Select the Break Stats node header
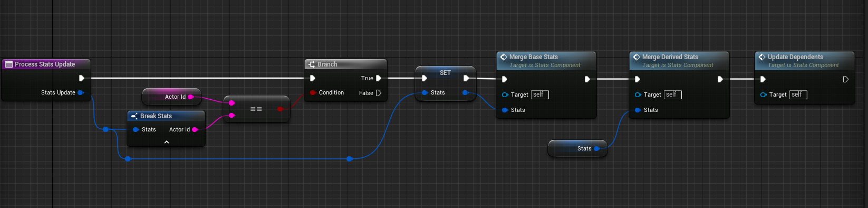Screen dimensions: 868x208 tap(166, 116)
